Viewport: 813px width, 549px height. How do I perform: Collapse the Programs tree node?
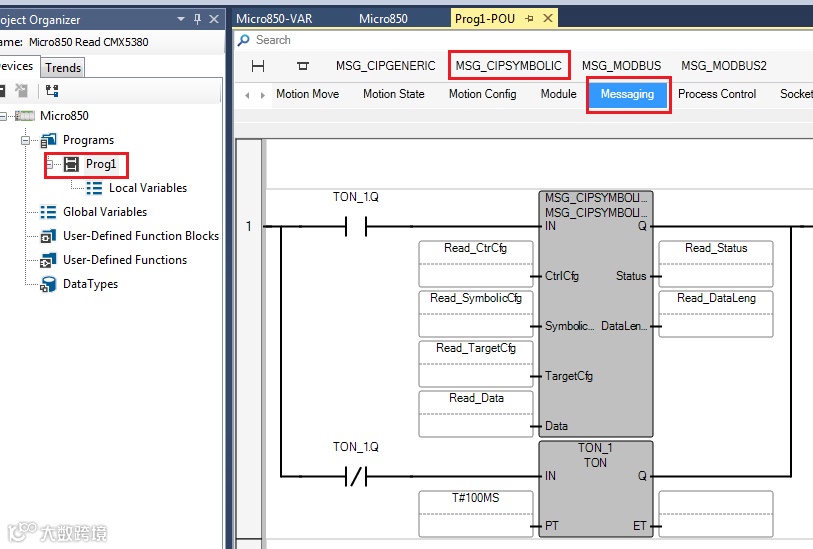pyautogui.click(x=25, y=140)
